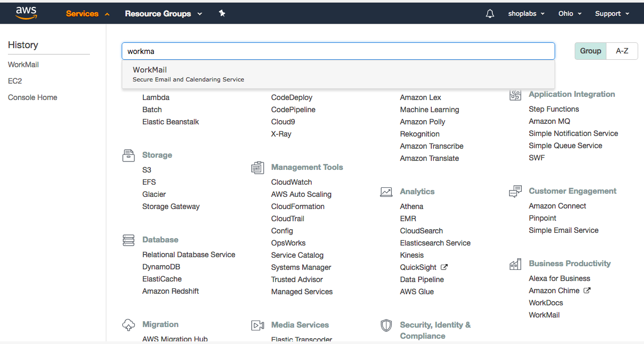Select WorkMail search suggestion
644x344 pixels.
[x=338, y=74]
